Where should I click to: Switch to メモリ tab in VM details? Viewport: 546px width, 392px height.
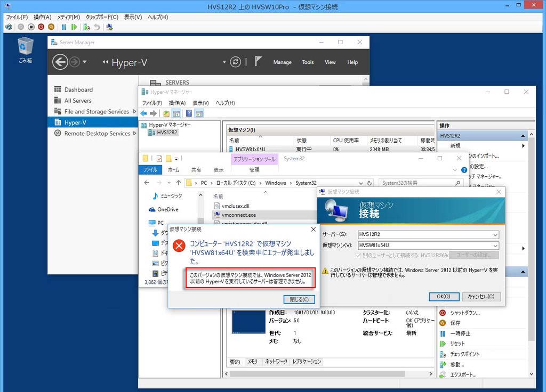(252, 362)
